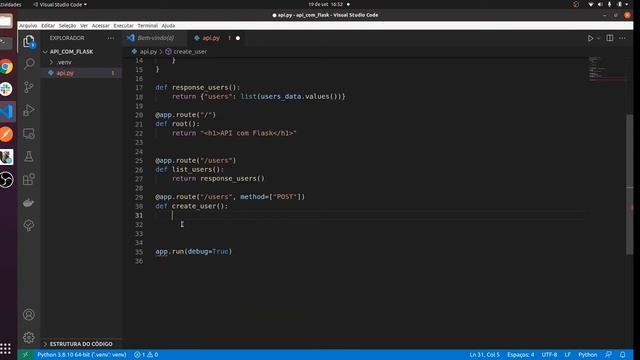Open the Terminal menu
Screen dimensions: 640x360
(x=147, y=26)
